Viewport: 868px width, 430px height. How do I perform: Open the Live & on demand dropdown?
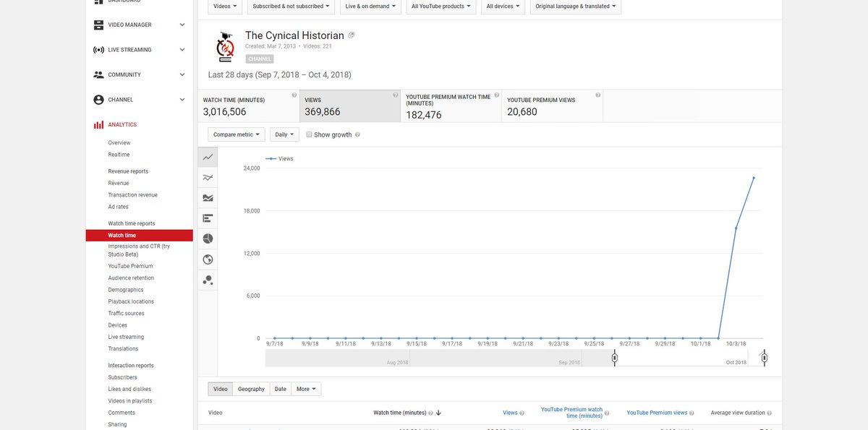tap(371, 7)
